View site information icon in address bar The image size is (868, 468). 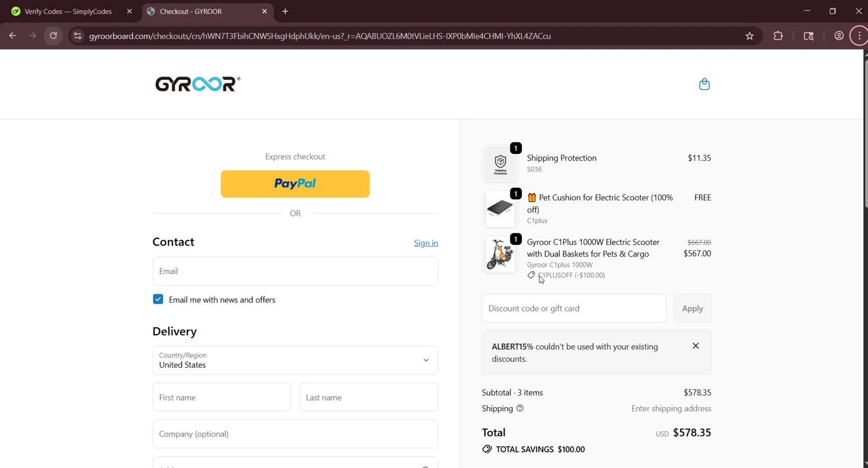(78, 36)
